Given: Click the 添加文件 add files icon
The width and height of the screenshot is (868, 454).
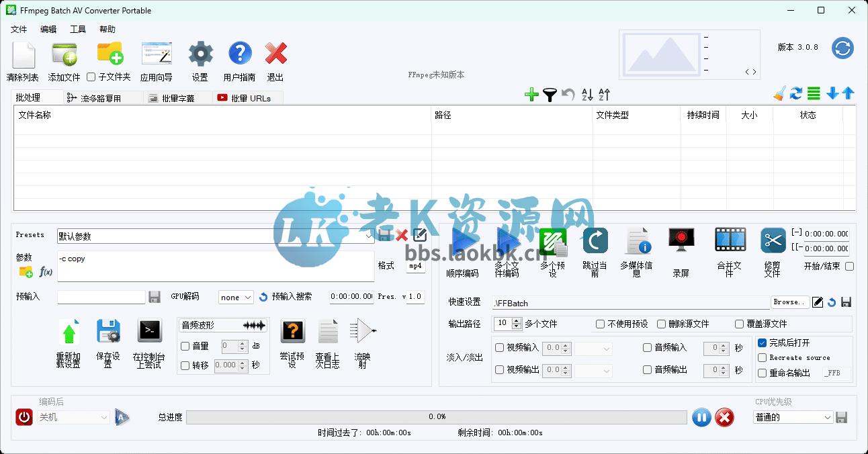Looking at the screenshot, I should [64, 54].
